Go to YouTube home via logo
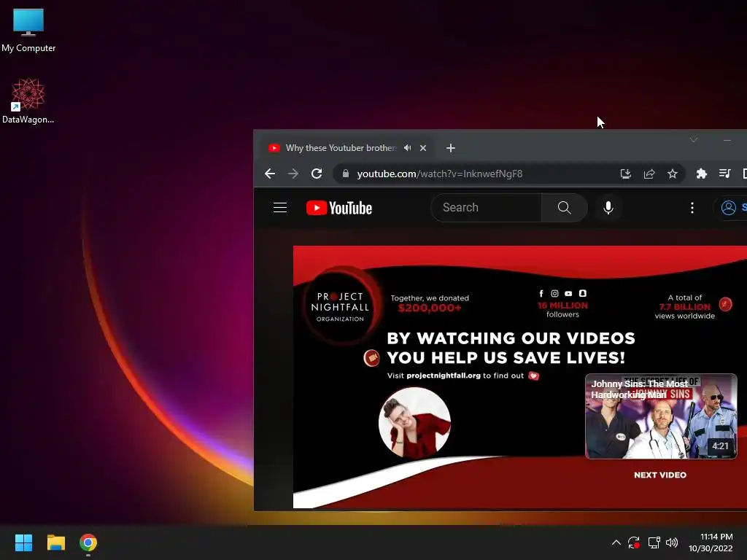This screenshot has width=747, height=560. click(x=339, y=208)
